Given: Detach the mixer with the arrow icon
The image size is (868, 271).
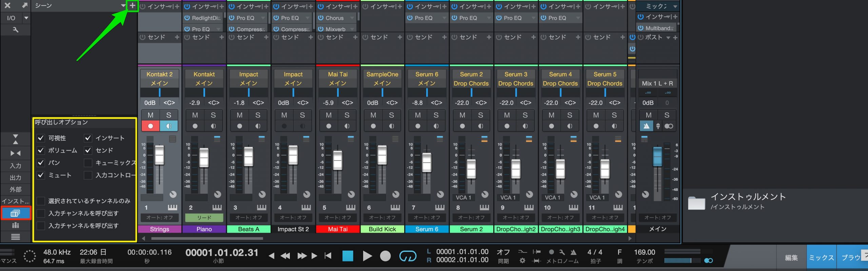Looking at the screenshot, I should pos(24,5).
